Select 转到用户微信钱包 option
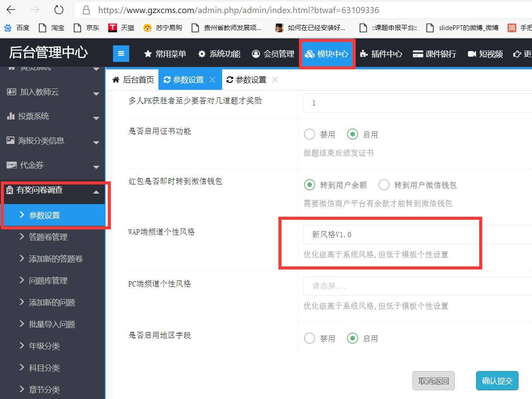 click(x=384, y=185)
